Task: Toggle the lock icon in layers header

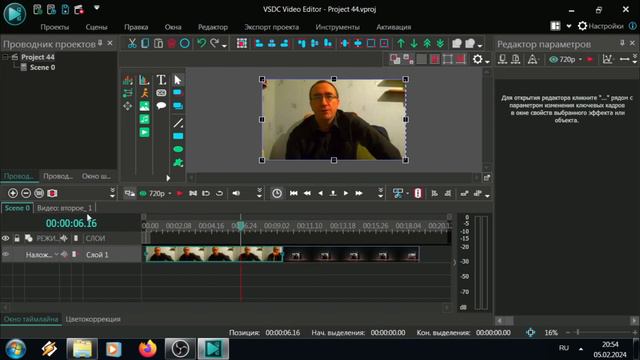Action: [x=17, y=238]
